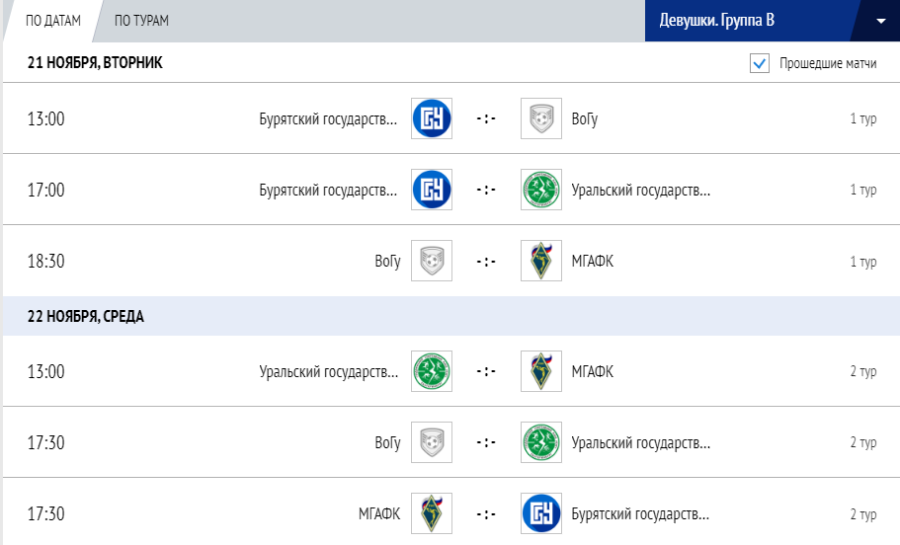
Task: Click ВоГУ logo in the 18:30 match
Action: tap(432, 261)
